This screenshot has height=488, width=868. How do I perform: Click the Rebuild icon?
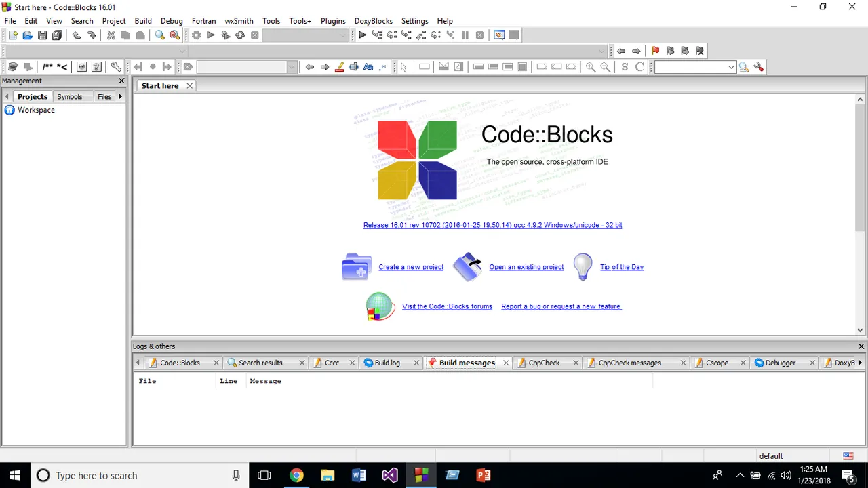tap(240, 35)
